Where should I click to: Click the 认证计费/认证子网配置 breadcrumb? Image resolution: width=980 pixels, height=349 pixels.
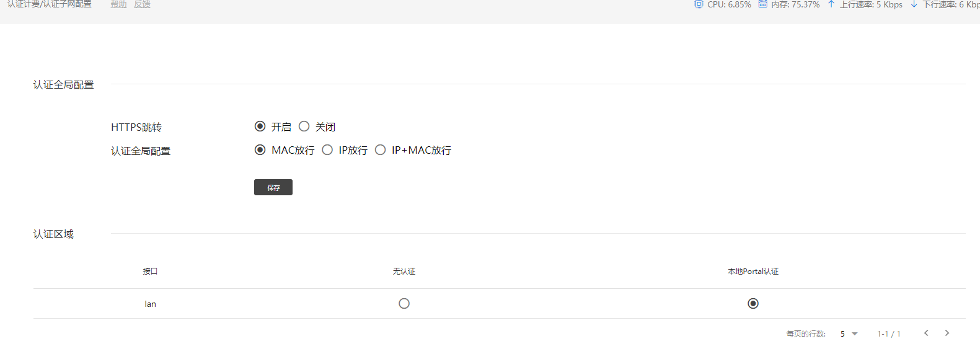[50, 4]
